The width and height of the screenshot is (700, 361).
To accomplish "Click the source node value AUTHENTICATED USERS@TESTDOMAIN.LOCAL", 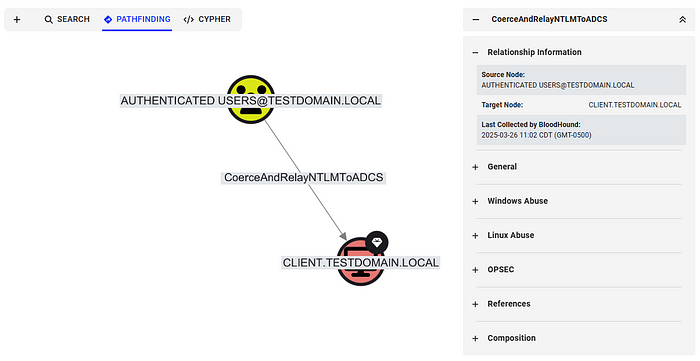I will click(558, 85).
